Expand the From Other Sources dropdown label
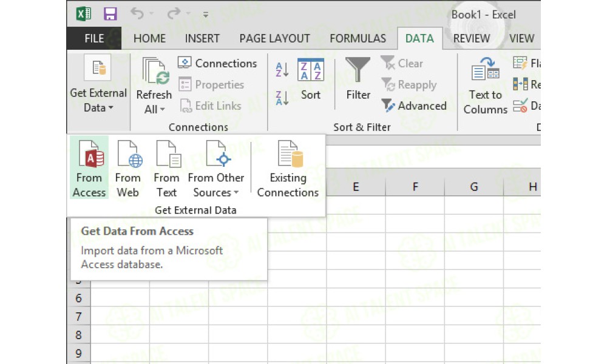The image size is (607, 364). coord(216,185)
